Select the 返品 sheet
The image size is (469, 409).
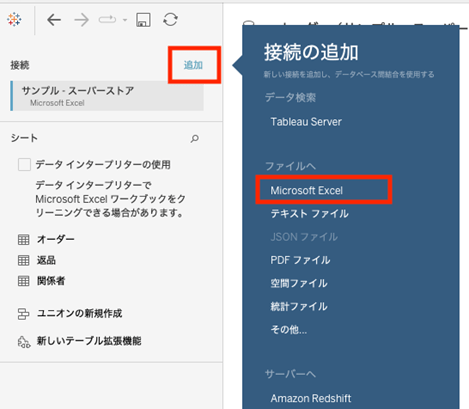[x=46, y=260]
